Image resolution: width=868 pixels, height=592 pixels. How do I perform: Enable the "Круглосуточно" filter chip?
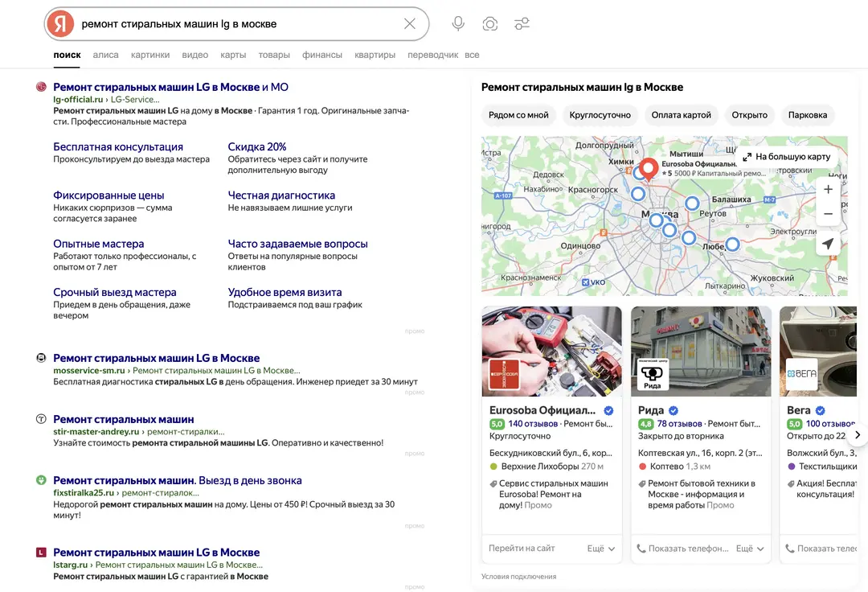click(x=600, y=115)
